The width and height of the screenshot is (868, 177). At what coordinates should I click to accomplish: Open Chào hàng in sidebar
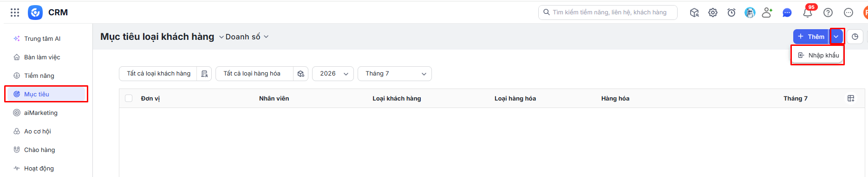pos(46,150)
